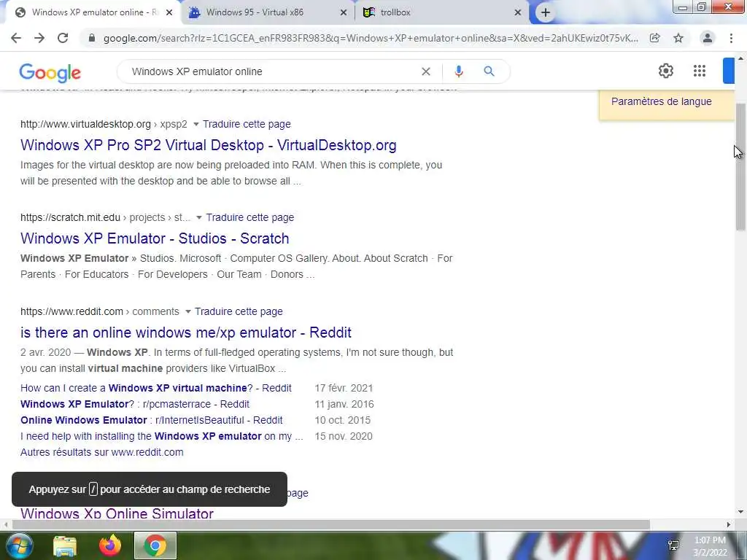Image resolution: width=747 pixels, height=560 pixels.
Task: Click network icon in system tray
Action: pos(673,545)
